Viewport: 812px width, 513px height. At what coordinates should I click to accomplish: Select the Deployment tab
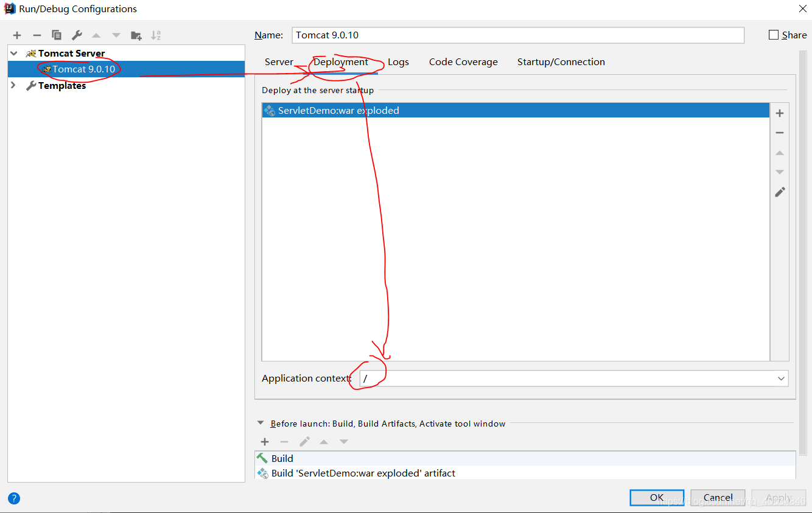click(x=341, y=62)
